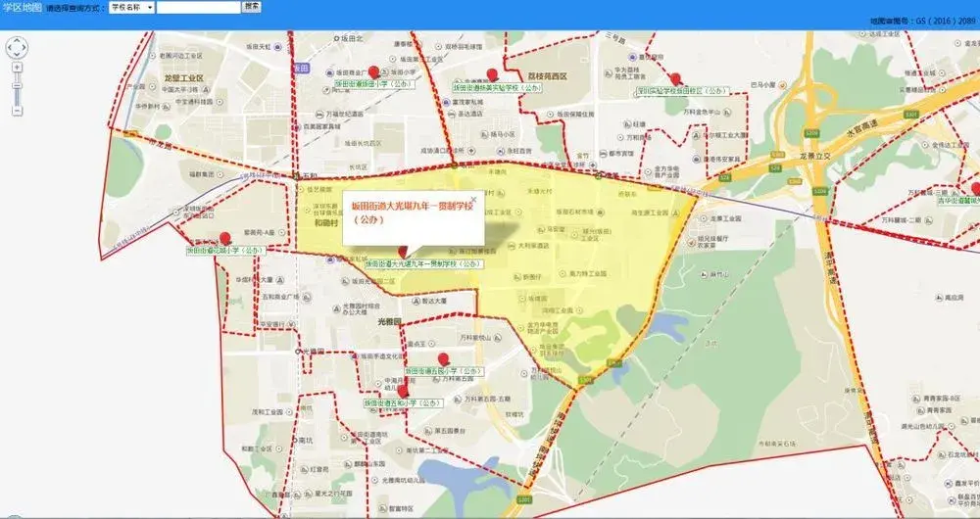Select the 坂田街道五园小学（公办） label
This screenshot has height=519, width=980.
pos(444,371)
